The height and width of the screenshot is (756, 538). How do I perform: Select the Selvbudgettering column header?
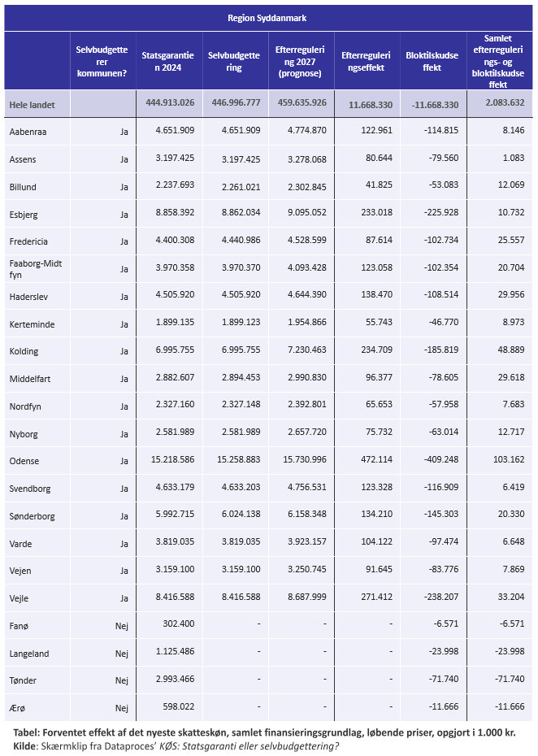[234, 62]
